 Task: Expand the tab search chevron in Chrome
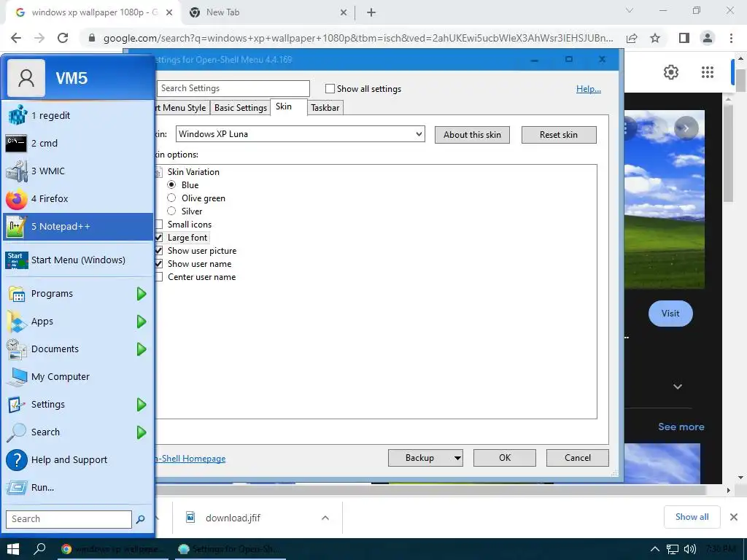[630, 10]
